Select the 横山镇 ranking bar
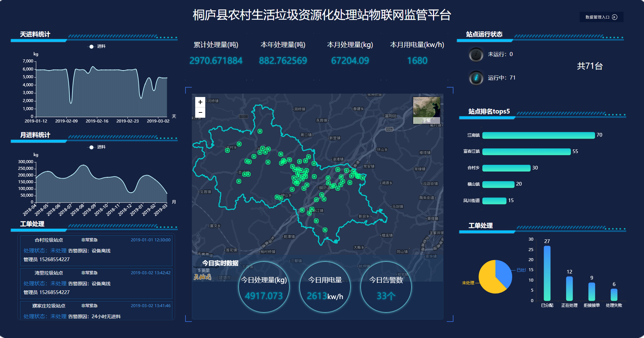The width and height of the screenshot is (644, 338). coord(498,184)
